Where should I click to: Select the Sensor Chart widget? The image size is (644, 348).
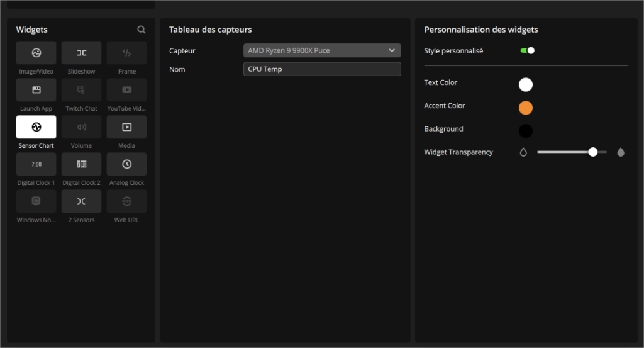point(36,127)
